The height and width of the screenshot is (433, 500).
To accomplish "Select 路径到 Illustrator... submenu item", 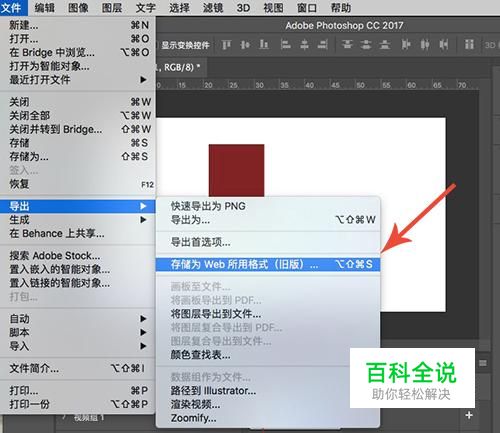I will pos(268,390).
